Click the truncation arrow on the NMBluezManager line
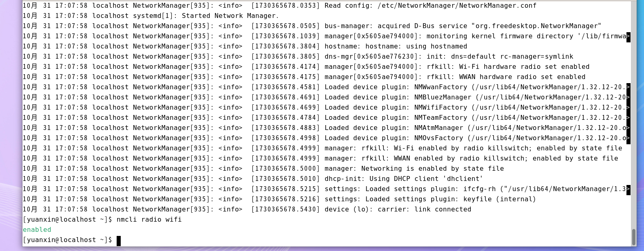 [x=628, y=97]
